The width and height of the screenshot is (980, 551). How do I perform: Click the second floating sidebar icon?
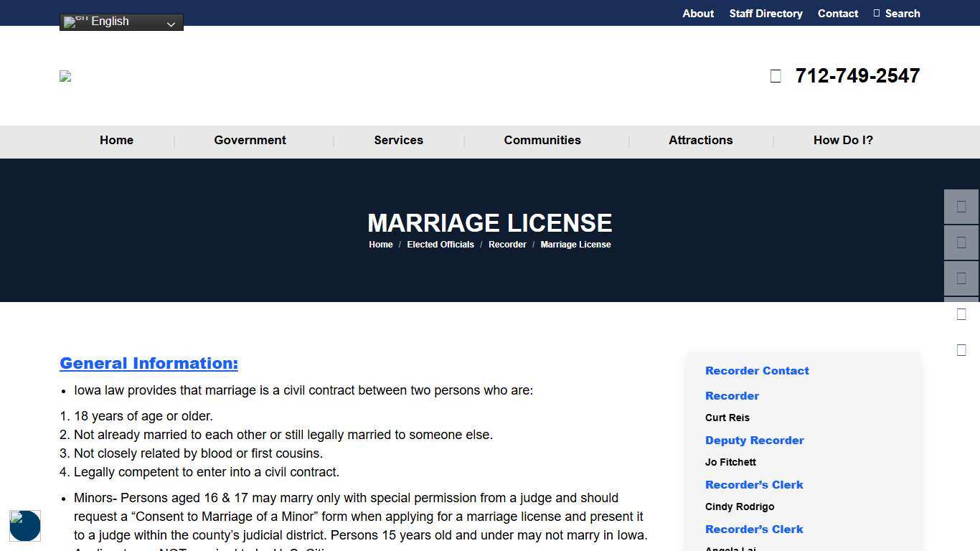(x=961, y=242)
